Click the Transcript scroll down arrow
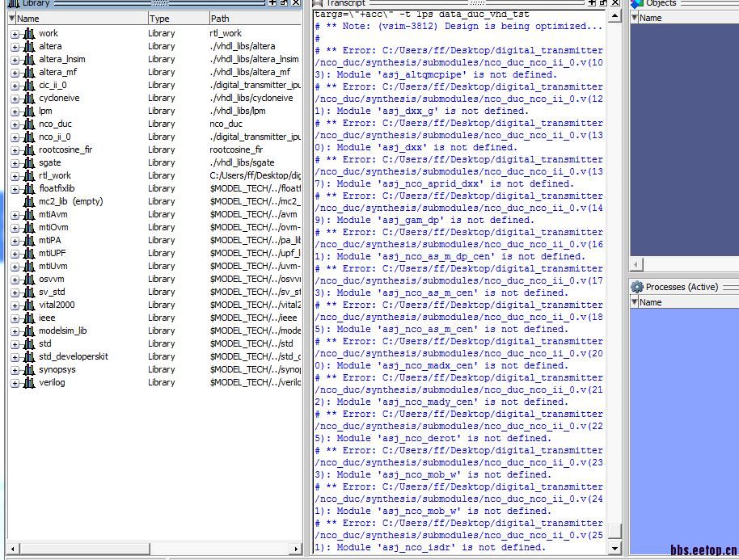This screenshot has width=739, height=560. [614, 548]
